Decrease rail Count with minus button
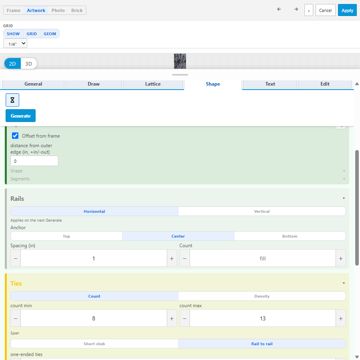Screen dimensions: 360x360 tap(185, 258)
